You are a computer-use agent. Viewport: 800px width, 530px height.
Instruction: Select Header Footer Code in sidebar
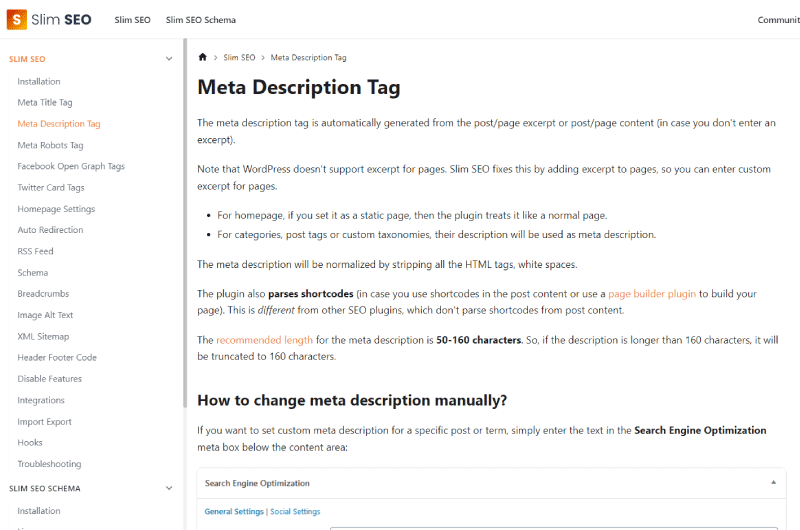tap(57, 358)
